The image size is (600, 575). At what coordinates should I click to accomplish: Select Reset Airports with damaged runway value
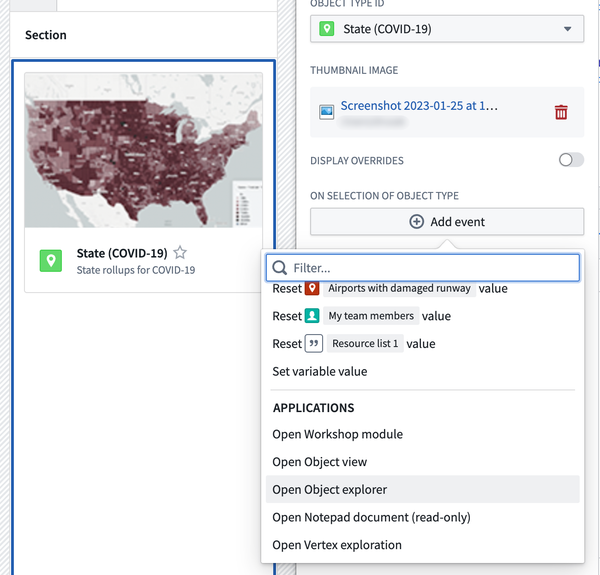422,288
